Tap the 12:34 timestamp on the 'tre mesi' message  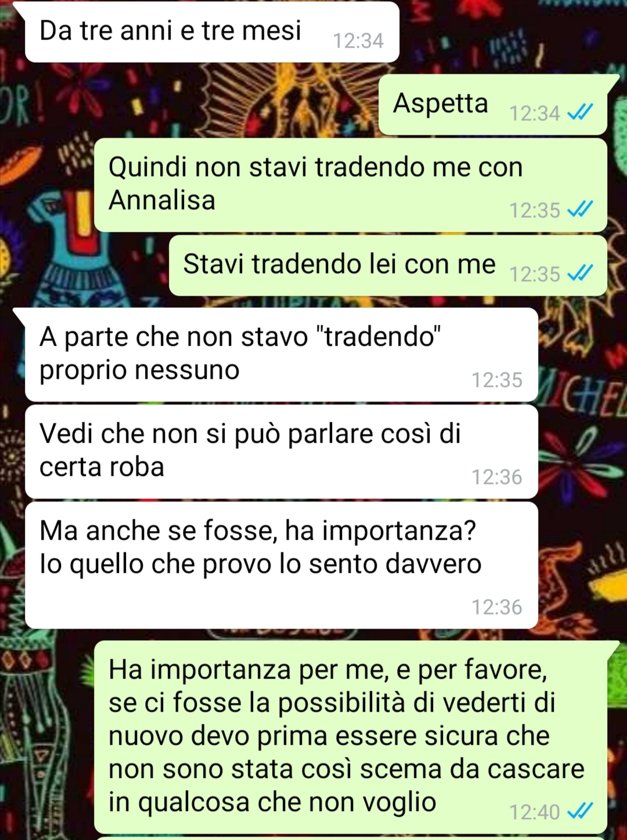click(x=358, y=41)
